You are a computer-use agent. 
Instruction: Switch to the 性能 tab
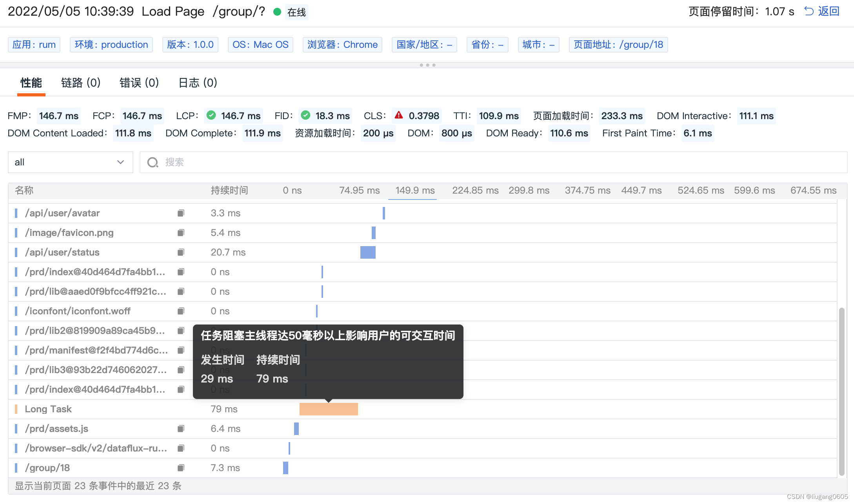(31, 83)
